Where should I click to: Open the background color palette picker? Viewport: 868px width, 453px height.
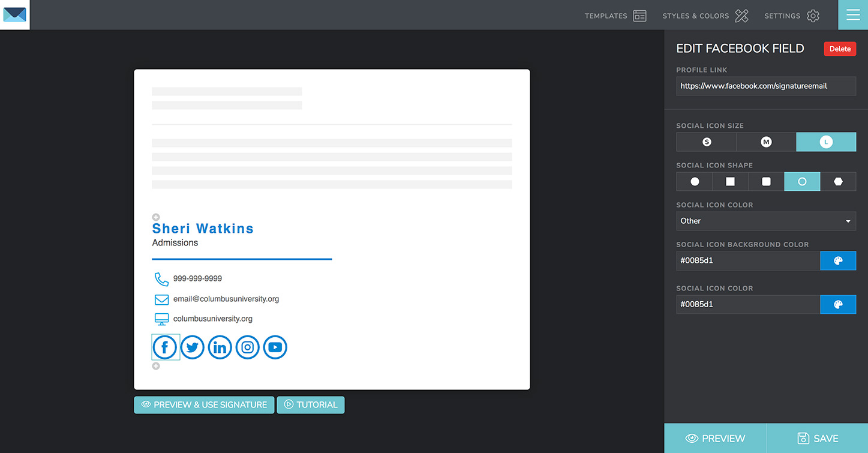[x=838, y=261]
